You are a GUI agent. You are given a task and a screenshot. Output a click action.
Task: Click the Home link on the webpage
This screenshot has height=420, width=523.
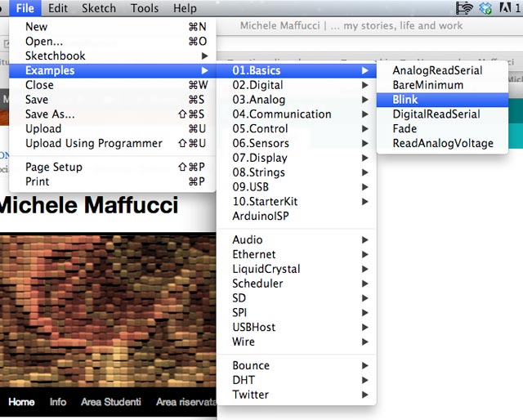point(21,402)
